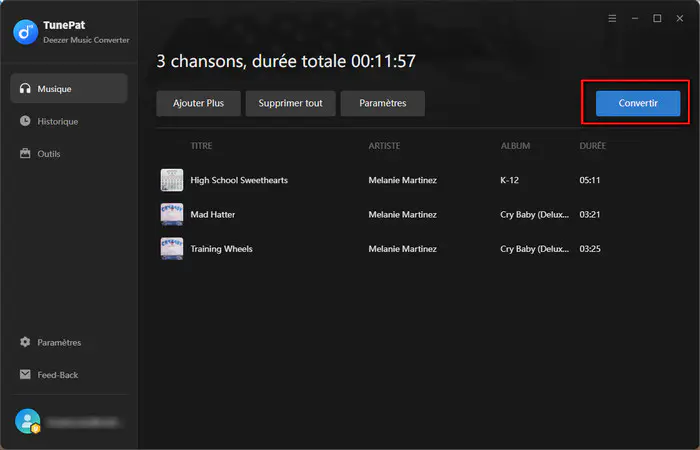Viewport: 700px width, 450px height.
Task: Click the Paramètres button above the list
Action: pyautogui.click(x=383, y=103)
